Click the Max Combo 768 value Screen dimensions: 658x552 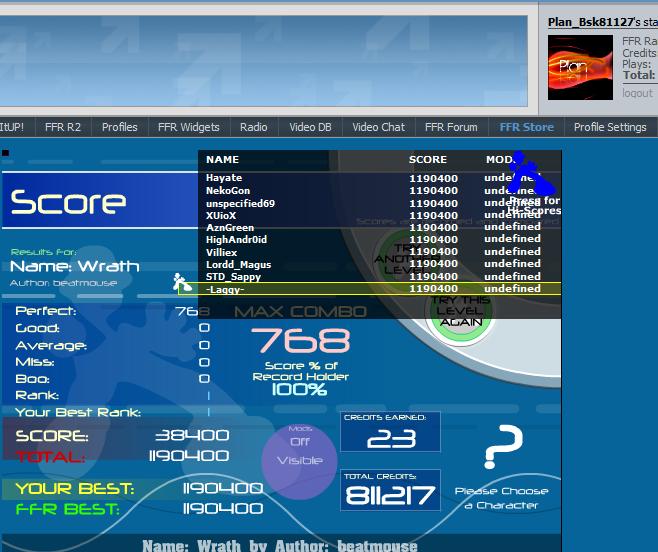(300, 340)
